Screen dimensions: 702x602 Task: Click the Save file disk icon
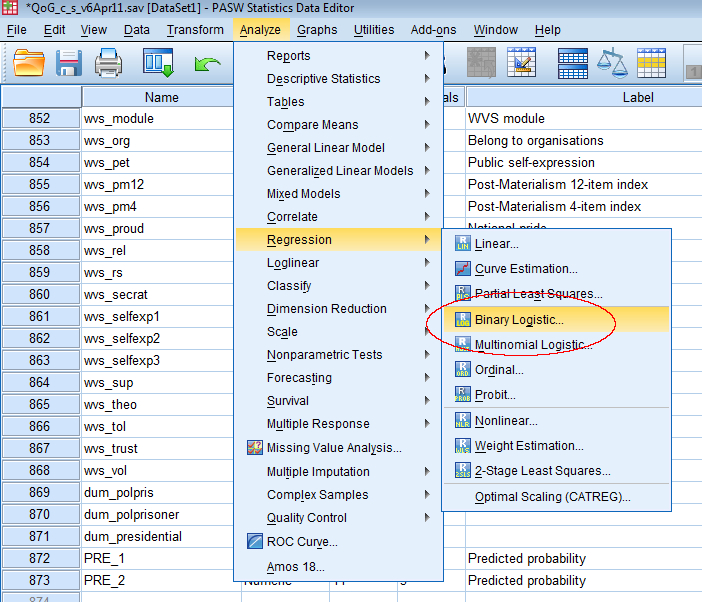click(69, 64)
